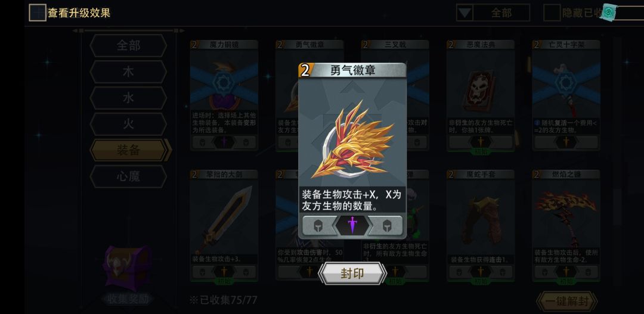Open the 笨拙的大剑 card thumbnail
Viewport: 644px width, 314px height.
pyautogui.click(x=224, y=225)
